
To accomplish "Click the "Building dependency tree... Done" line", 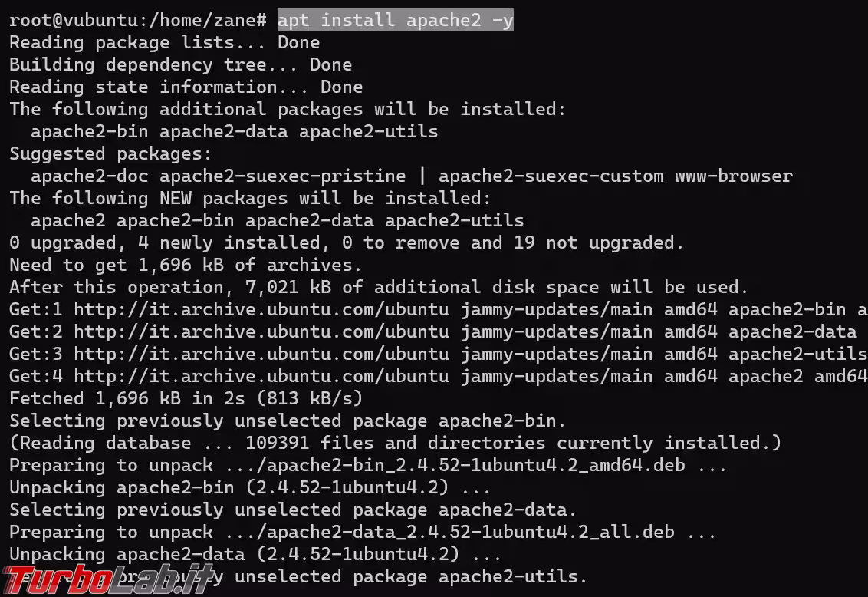I will coord(180,64).
